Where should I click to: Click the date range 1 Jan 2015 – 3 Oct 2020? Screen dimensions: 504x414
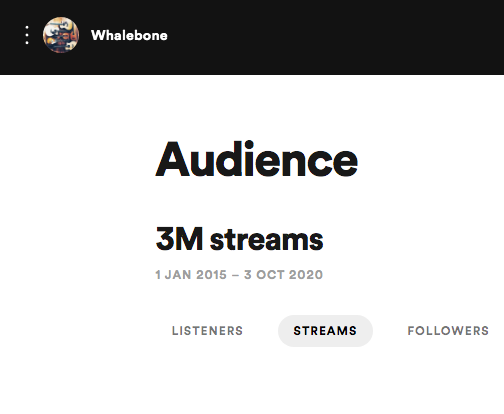pos(239,275)
